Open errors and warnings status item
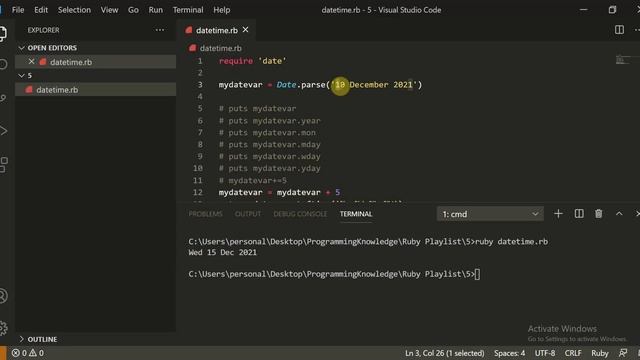640x360 pixels. 27,353
